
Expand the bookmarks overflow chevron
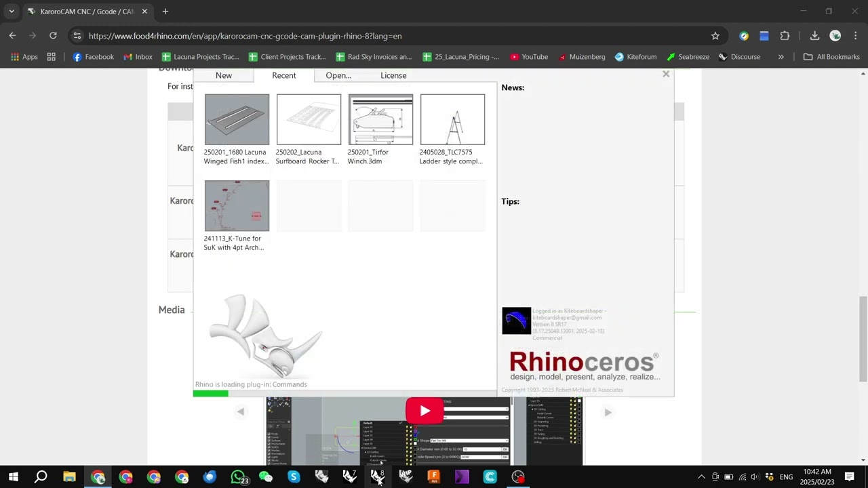[x=781, y=57]
